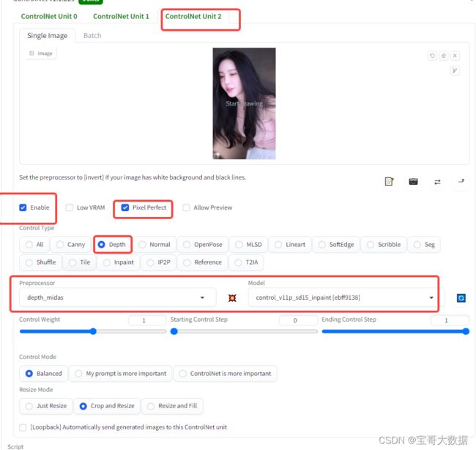Open the Preprocessor depth_midas dropdown
This screenshot has height=450, width=476.
[x=117, y=298]
